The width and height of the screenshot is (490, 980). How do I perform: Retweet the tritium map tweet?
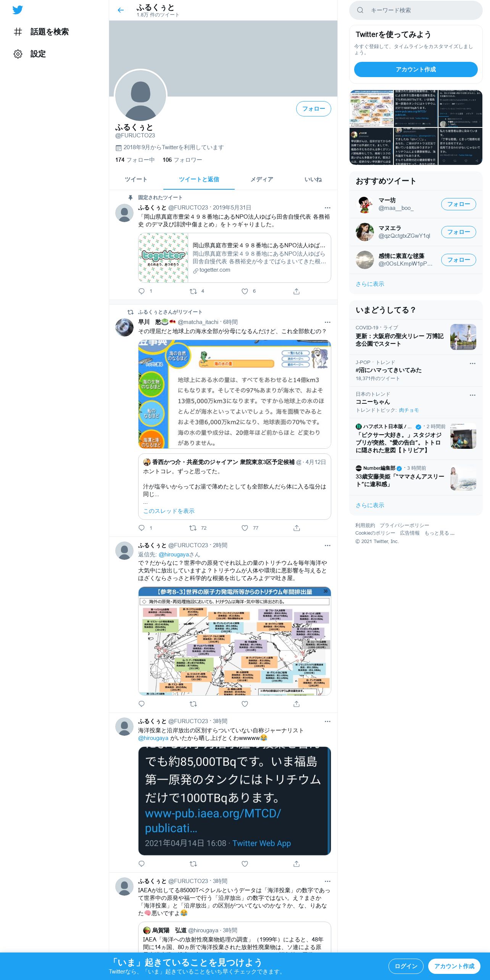(x=193, y=704)
